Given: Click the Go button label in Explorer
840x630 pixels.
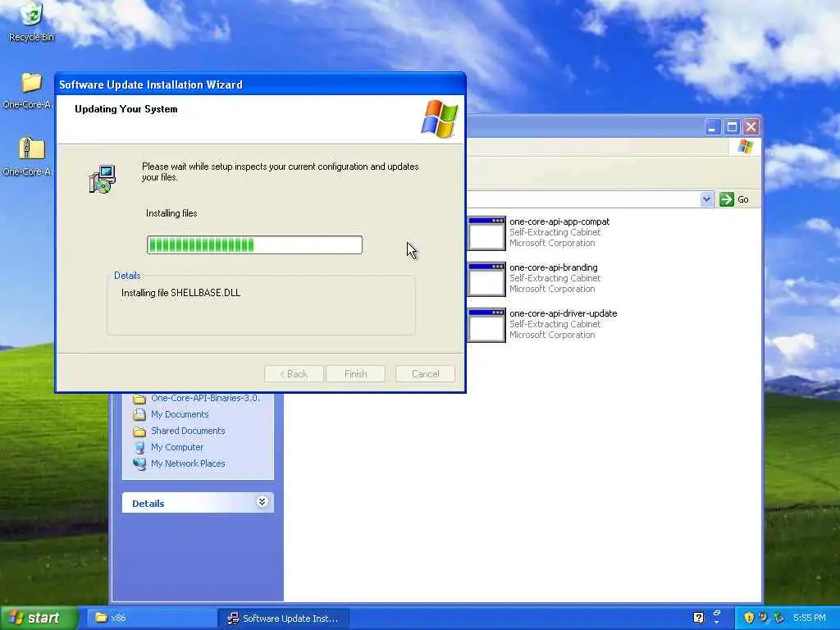Looking at the screenshot, I should (x=743, y=199).
